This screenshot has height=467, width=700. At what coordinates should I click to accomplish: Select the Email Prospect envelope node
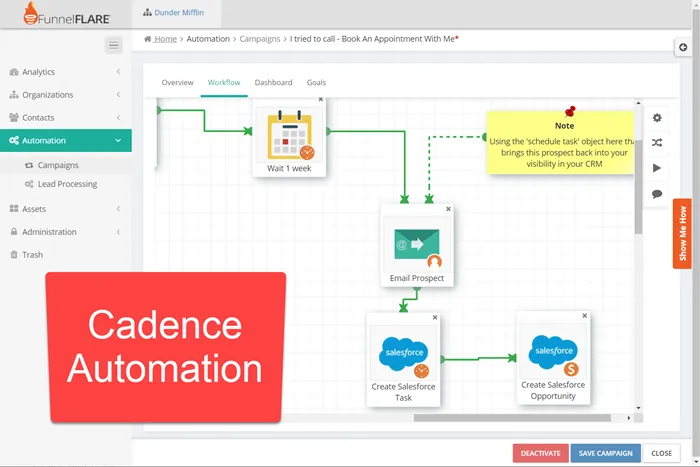tap(417, 246)
